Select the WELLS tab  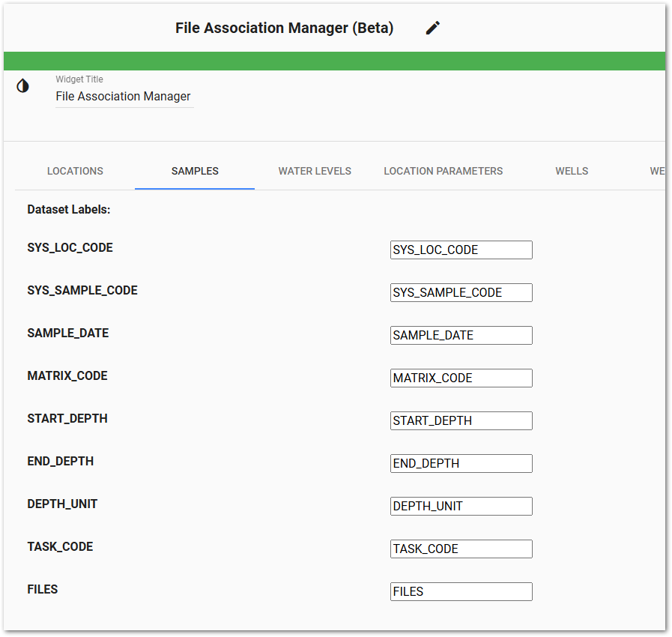click(x=572, y=171)
